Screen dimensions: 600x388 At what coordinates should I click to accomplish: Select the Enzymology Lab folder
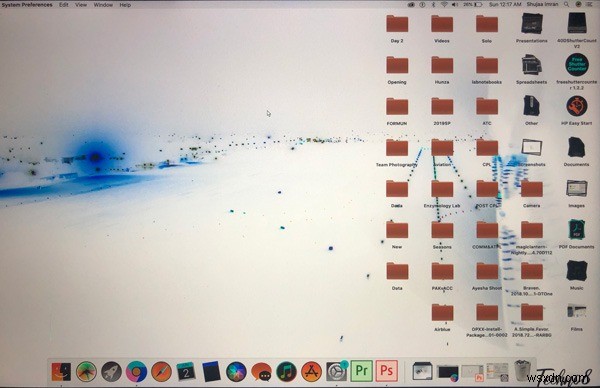[x=442, y=190]
